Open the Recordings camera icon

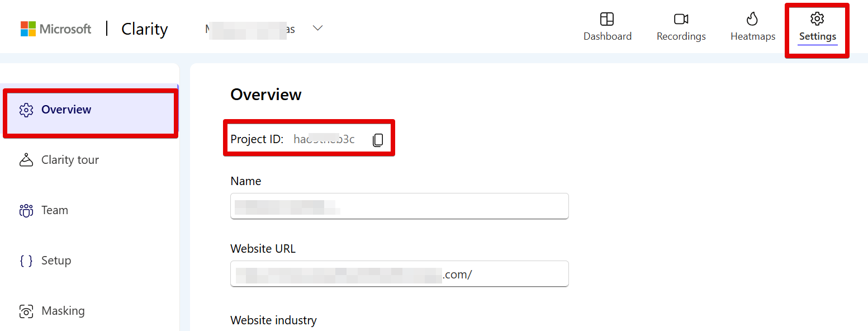pyautogui.click(x=680, y=18)
